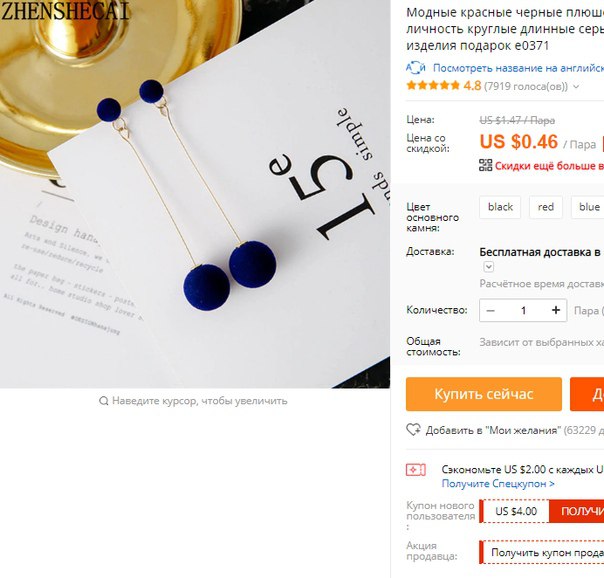
Task: Increase quantity with the plus button
Action: [555, 310]
